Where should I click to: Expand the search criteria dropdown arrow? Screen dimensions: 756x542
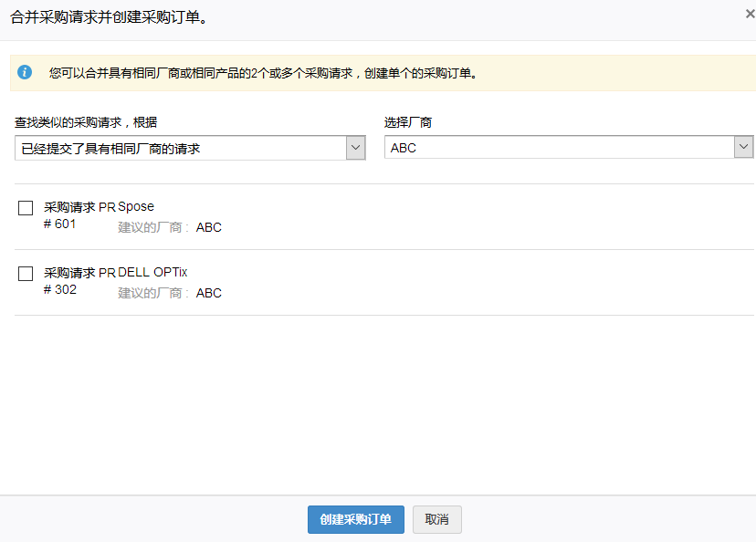(355, 148)
